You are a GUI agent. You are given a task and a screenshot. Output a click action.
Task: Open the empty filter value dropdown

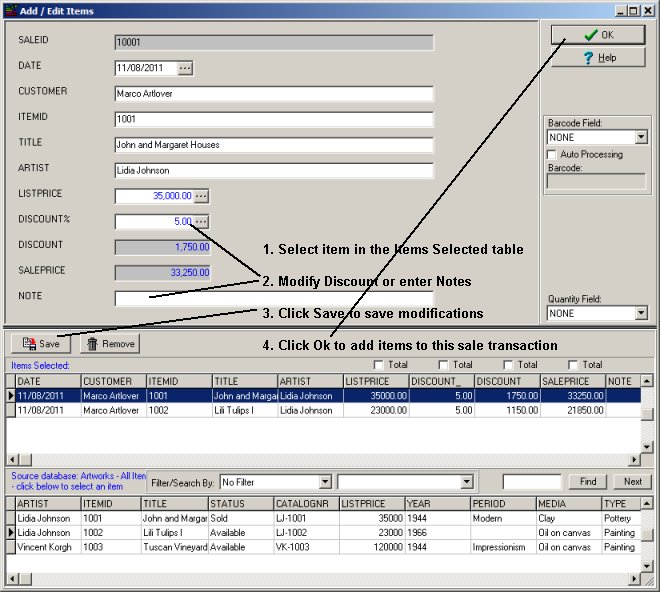coord(466,482)
